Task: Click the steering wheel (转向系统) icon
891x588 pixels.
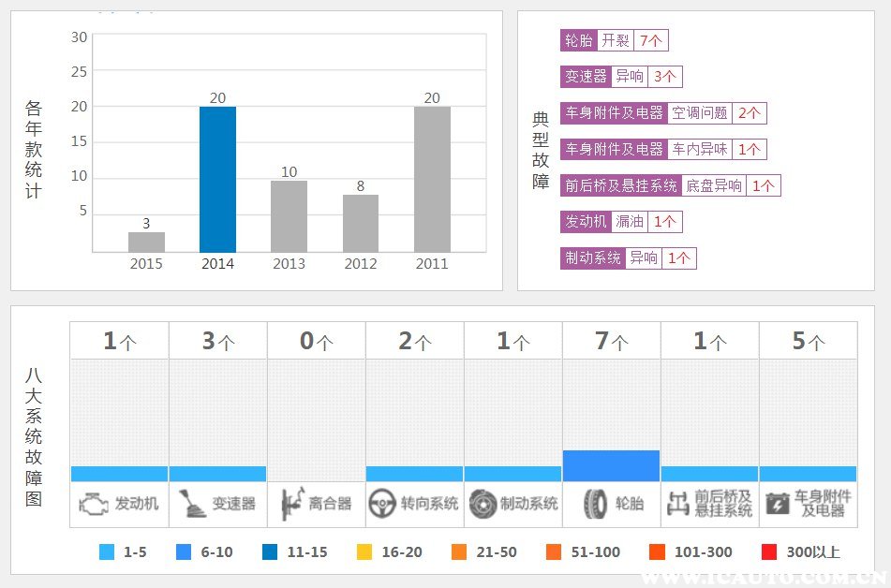Action: 382,504
